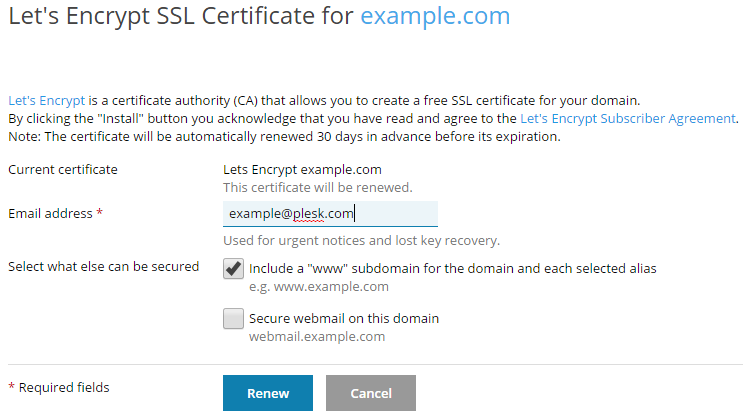Click the 'Secure webmail on this domain' label
The image size is (743, 413).
344,319
